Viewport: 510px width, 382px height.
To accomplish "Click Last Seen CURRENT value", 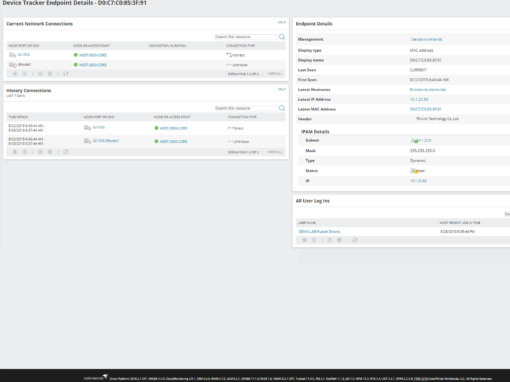I will point(418,70).
